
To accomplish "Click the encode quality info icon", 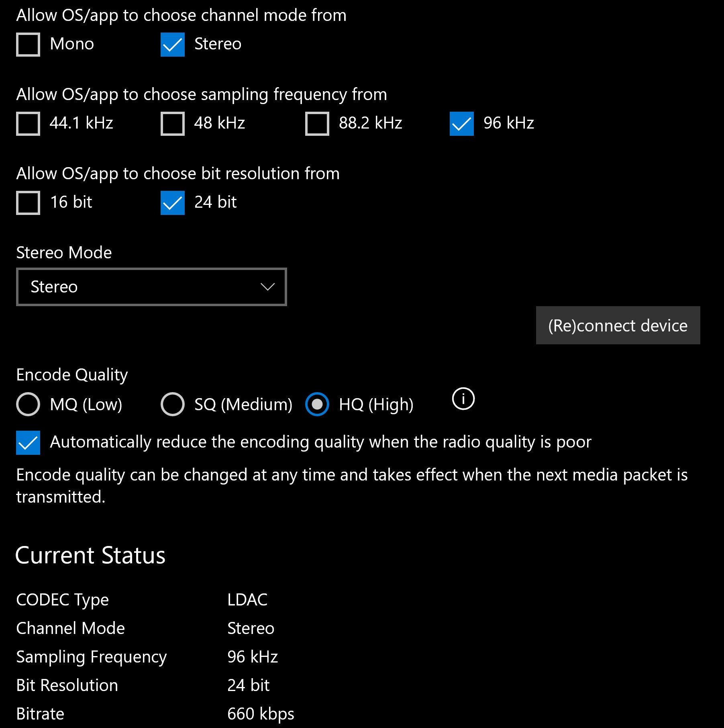I will [463, 399].
